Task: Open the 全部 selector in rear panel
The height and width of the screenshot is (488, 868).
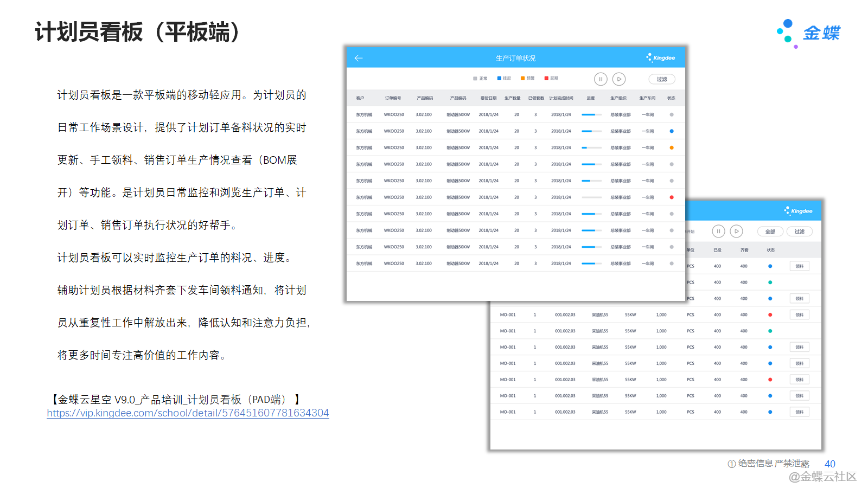Action: (x=770, y=232)
